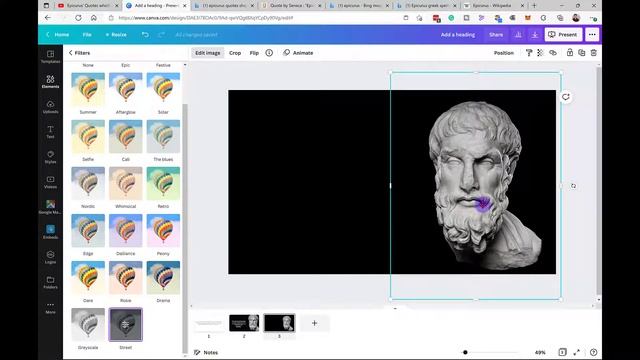640x360 pixels.
Task: Open the Transparency icon
Action: 540,53
